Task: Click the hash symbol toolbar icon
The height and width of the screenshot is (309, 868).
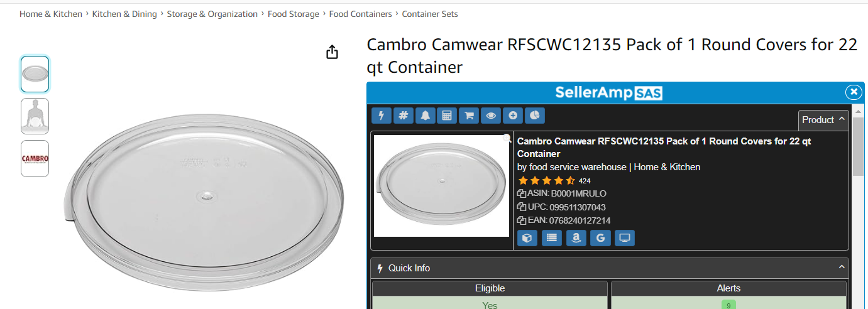Action: 404,116
